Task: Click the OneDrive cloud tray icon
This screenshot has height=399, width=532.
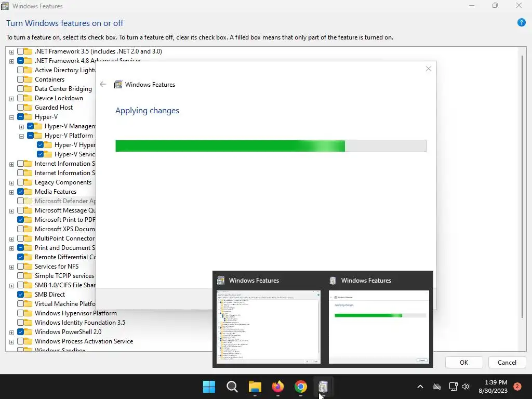Action: pyautogui.click(x=437, y=387)
